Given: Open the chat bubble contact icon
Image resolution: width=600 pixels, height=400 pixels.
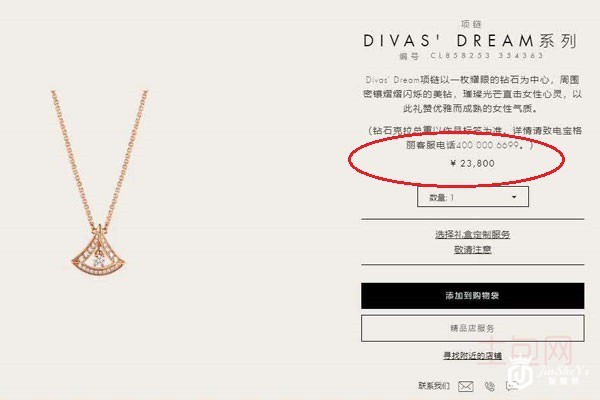Looking at the screenshot, I should (512, 386).
